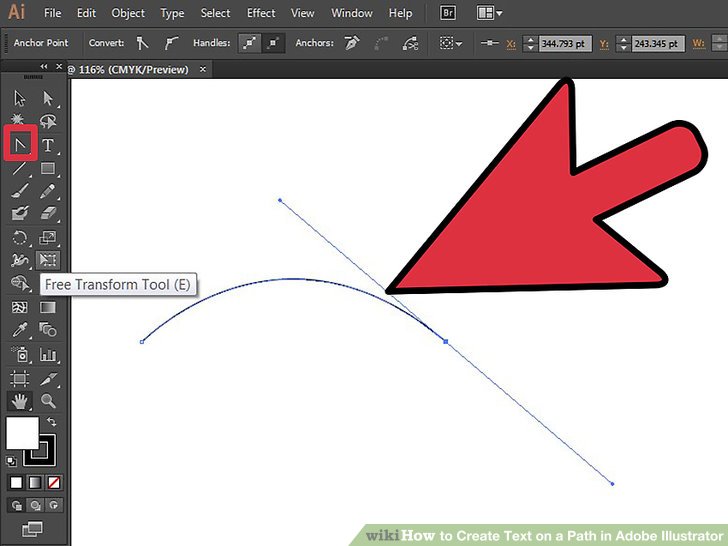Activate the Zoom tool magnifier
Image resolution: width=728 pixels, height=546 pixels.
click(x=47, y=401)
